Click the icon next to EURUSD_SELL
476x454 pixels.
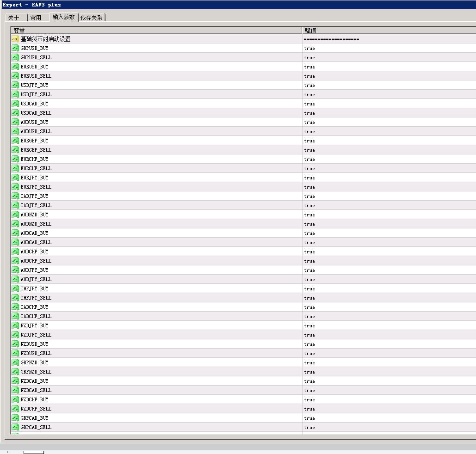point(15,75)
